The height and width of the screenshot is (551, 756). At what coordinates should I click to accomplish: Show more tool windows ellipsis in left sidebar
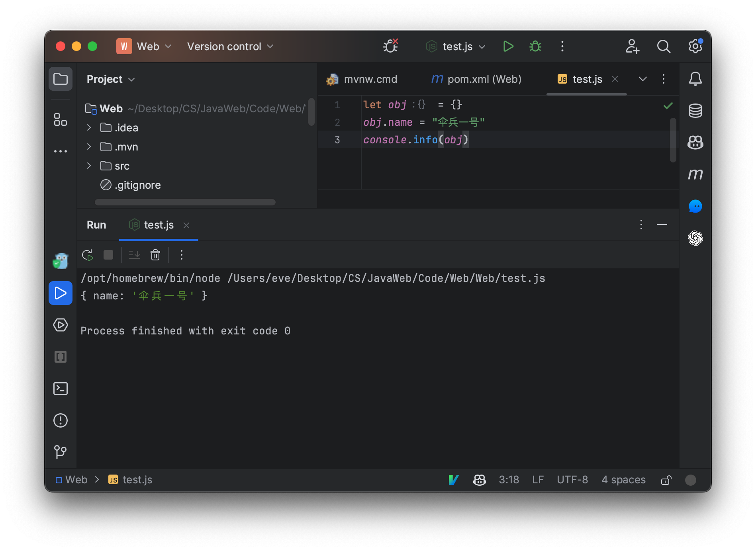click(61, 151)
